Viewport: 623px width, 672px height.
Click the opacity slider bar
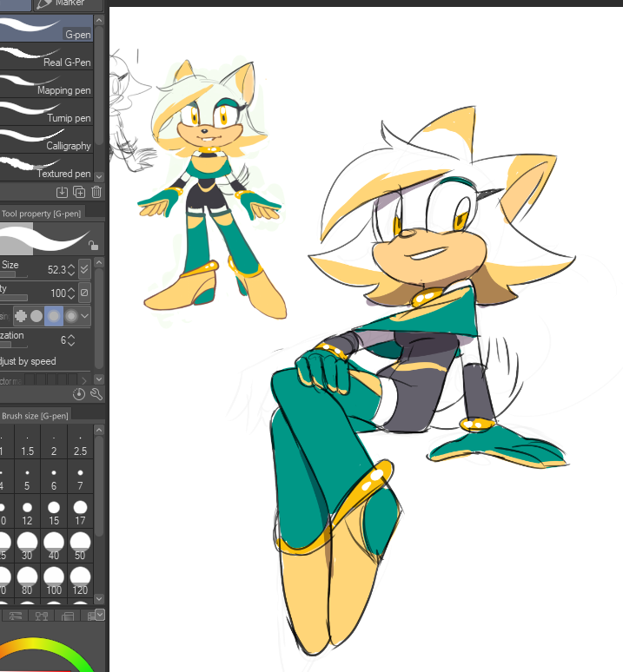point(14,298)
